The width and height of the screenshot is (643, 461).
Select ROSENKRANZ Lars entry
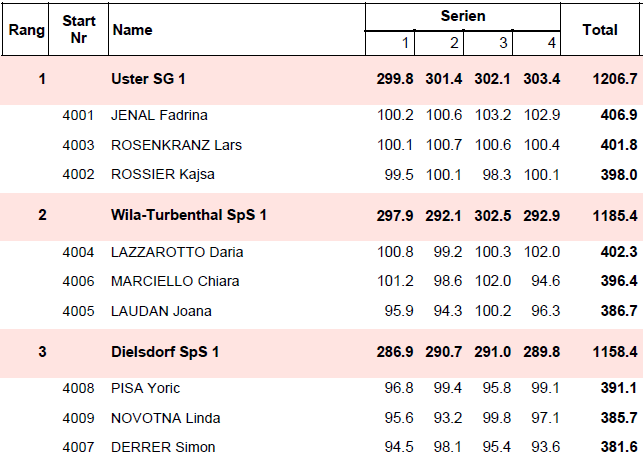[x=322, y=145]
